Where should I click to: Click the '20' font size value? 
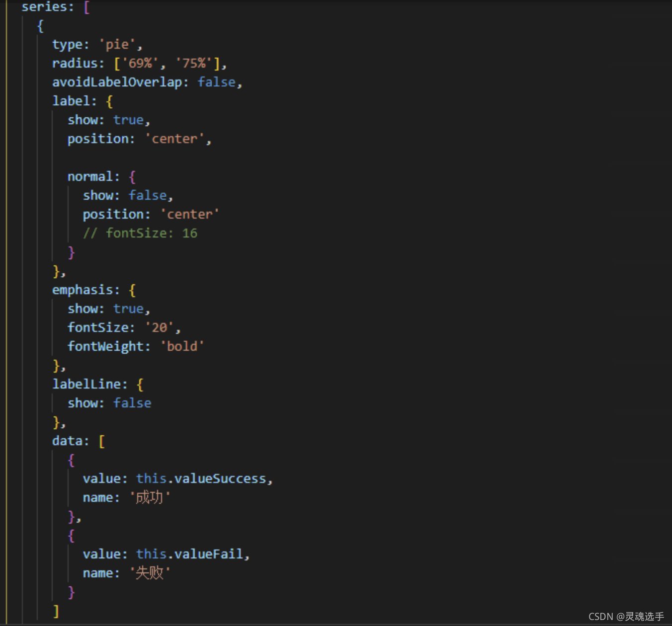point(159,327)
